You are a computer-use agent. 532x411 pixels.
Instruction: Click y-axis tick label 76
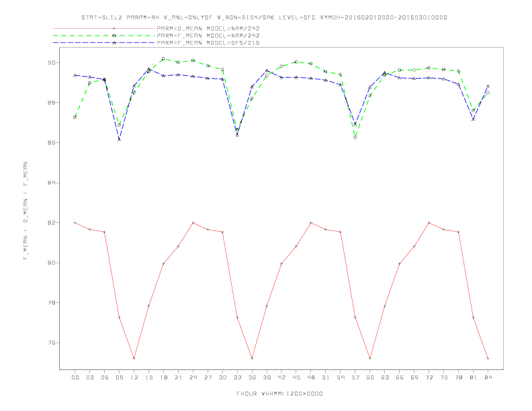tap(51, 343)
